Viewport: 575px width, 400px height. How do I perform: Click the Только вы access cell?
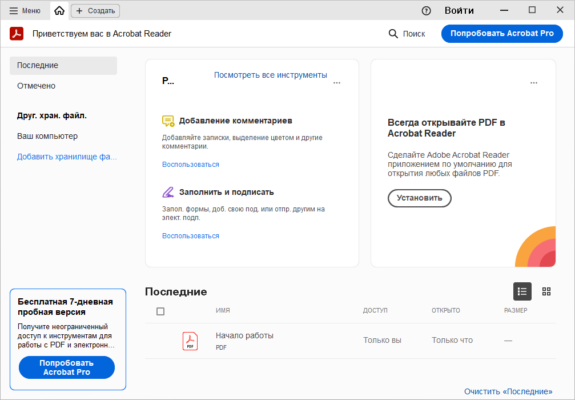point(382,340)
